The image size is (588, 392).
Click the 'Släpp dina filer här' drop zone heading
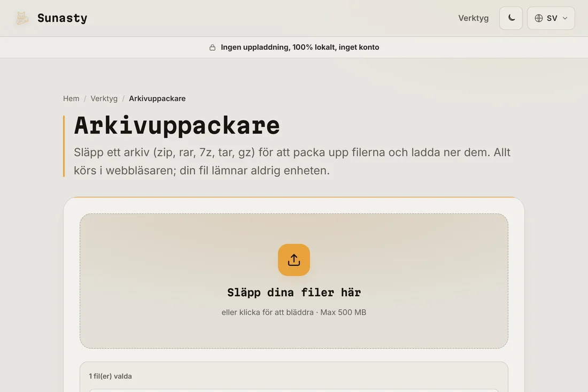[x=293, y=293]
